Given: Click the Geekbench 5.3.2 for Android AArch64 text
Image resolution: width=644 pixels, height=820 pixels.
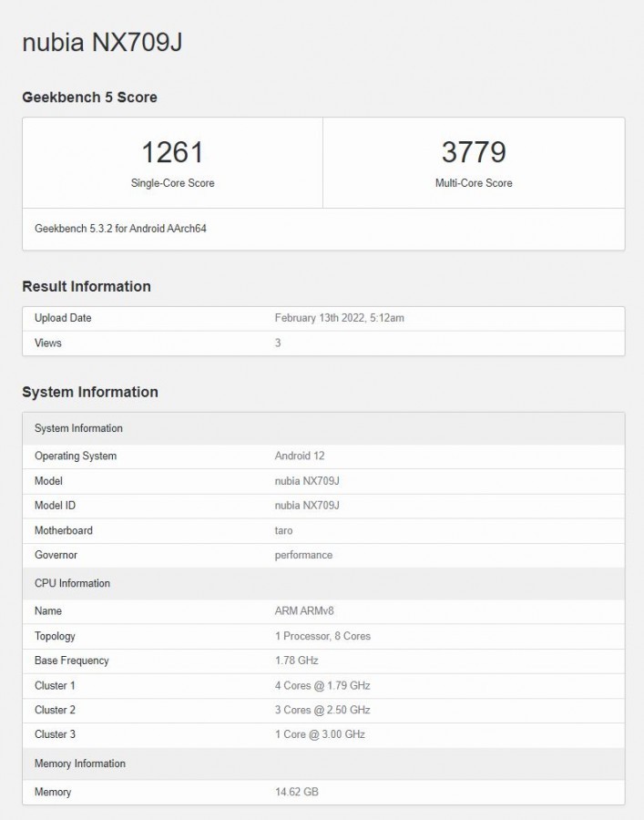Looking at the screenshot, I should [120, 229].
